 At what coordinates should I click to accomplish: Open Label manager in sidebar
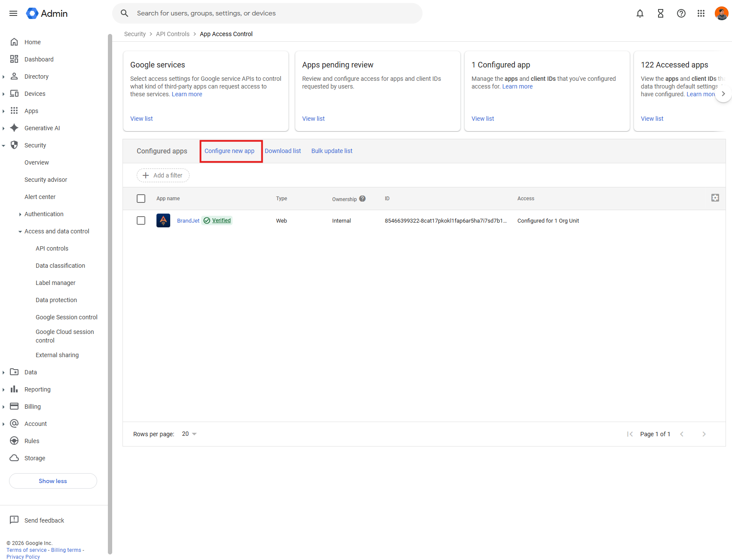(55, 283)
